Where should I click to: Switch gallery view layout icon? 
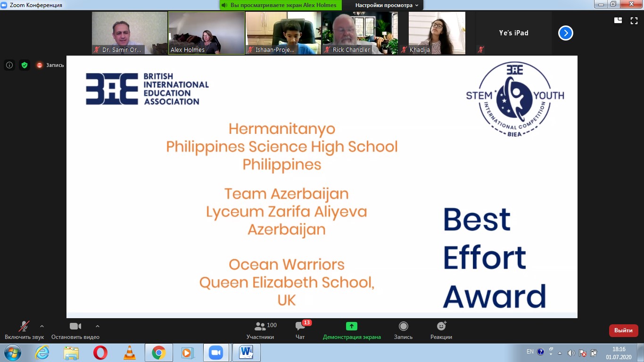tap(618, 20)
